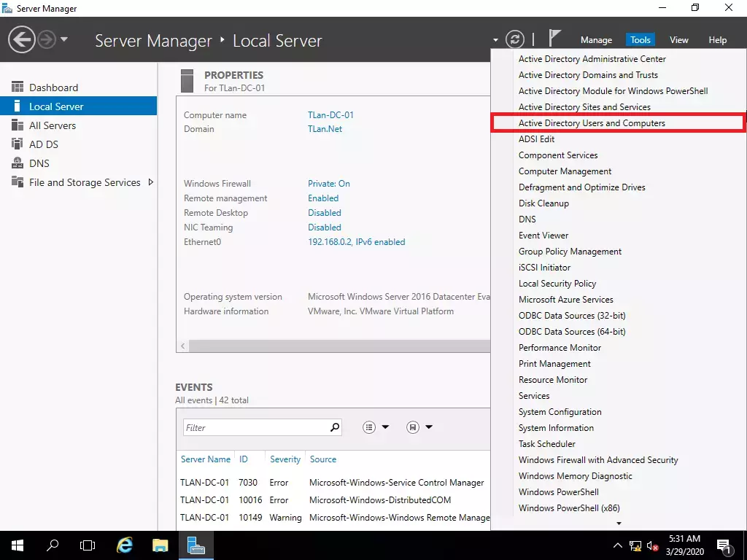The height and width of the screenshot is (560, 747).
Task: Open Windows PowerShell (x86)
Action: coord(569,508)
